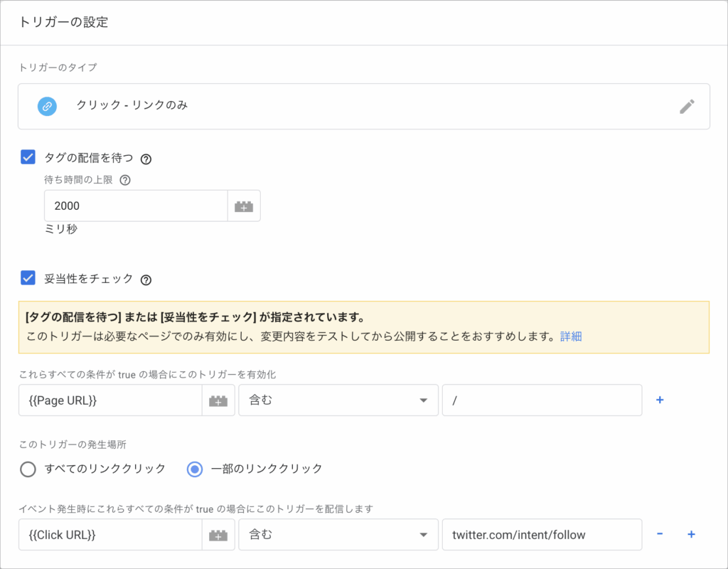Uncheck the タグの配信を待つ checkbox
Viewport: 728px width, 569px height.
point(28,157)
